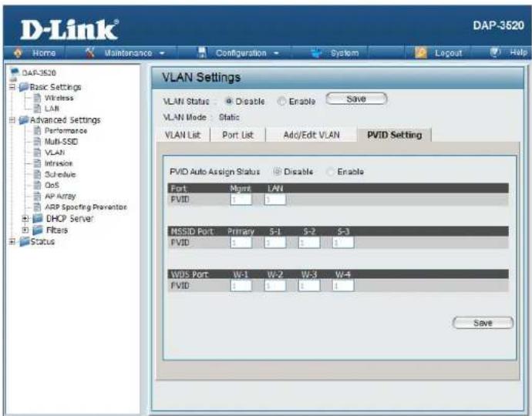The width and height of the screenshot is (532, 416).
Task: Click the Performance page icon
Action: coord(37,130)
